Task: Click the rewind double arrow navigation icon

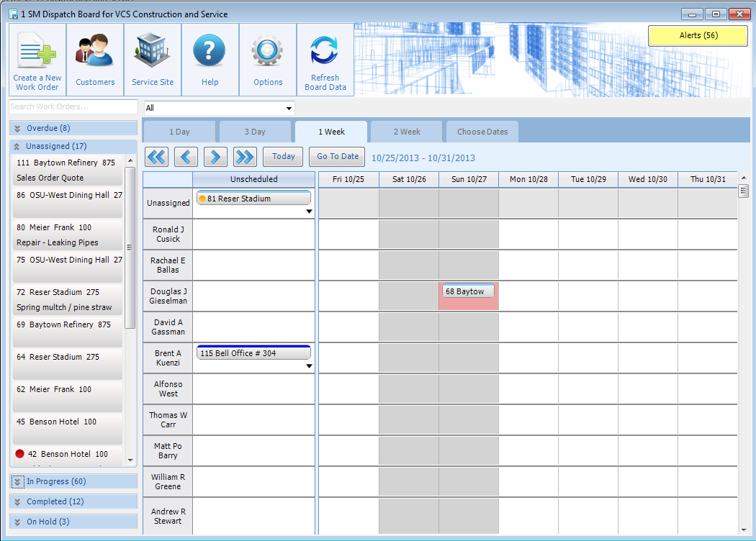Action: (x=156, y=156)
